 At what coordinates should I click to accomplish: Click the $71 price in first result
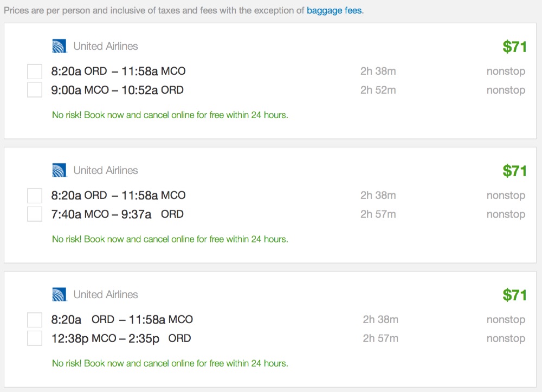click(x=514, y=47)
